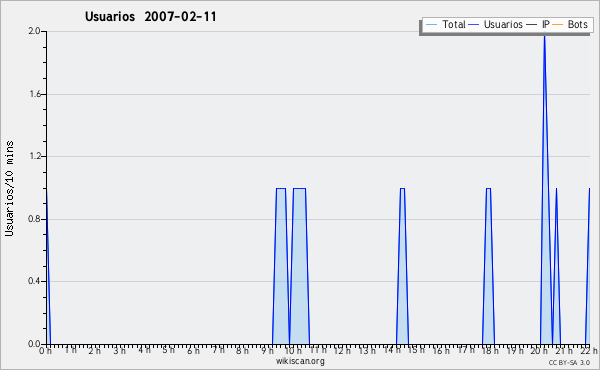This screenshot has height=370, width=600.
Task: Click the Bots legend entry
Action: tap(570, 24)
